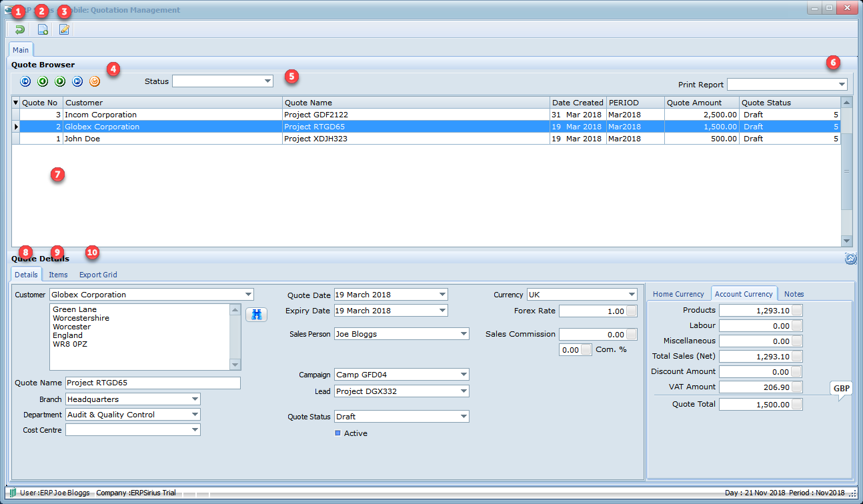Click the small button in Com. % field

(586, 349)
